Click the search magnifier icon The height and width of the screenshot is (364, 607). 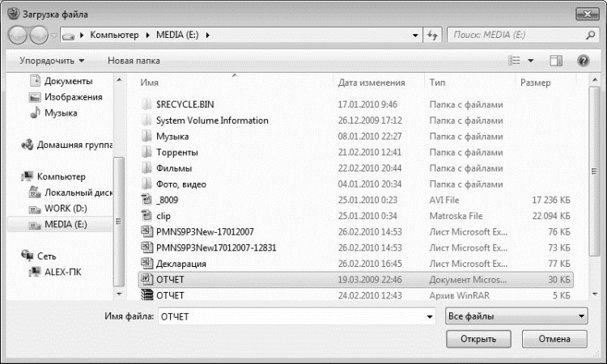pyautogui.click(x=590, y=36)
